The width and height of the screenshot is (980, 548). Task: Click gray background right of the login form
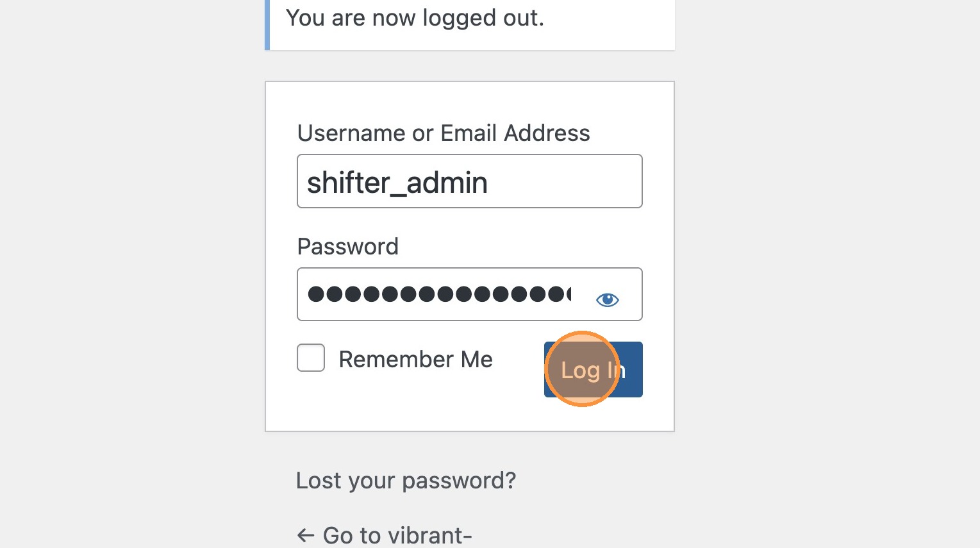coord(827,256)
